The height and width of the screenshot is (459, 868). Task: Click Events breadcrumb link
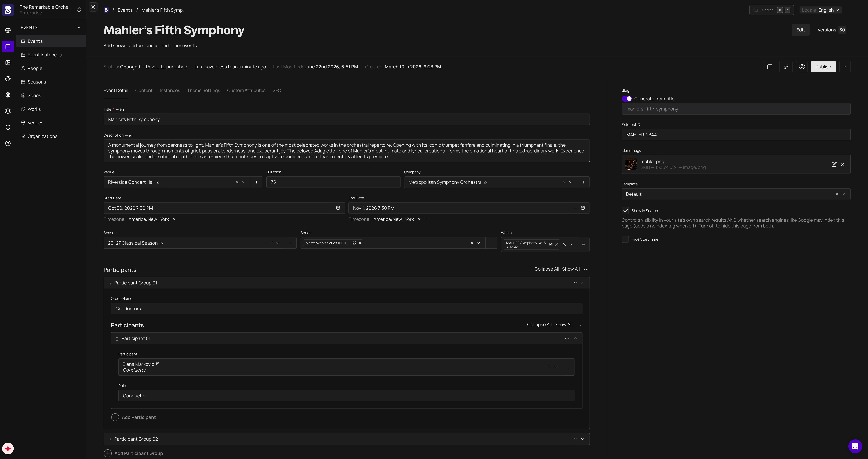coord(125,10)
